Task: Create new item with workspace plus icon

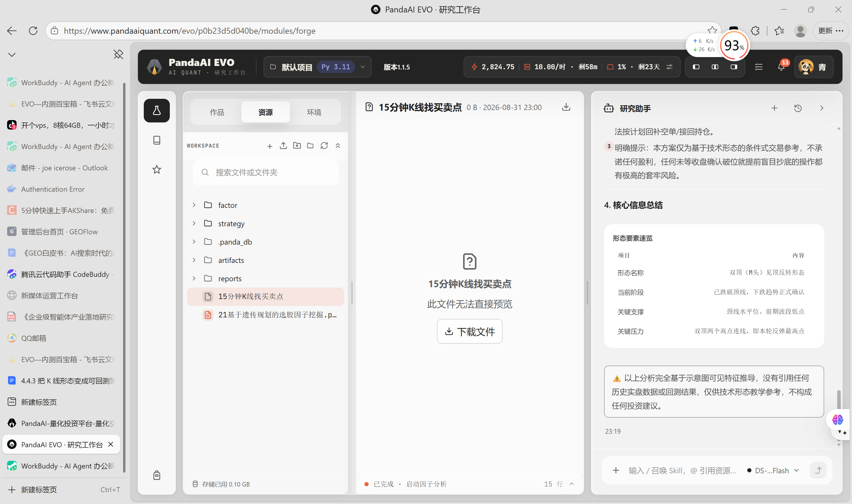Action: pos(270,146)
